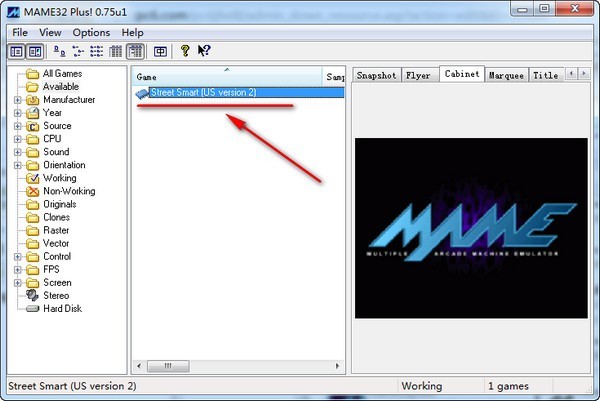This screenshot has height=401, width=600.
Task: Select the Clones folder
Action: 57,217
